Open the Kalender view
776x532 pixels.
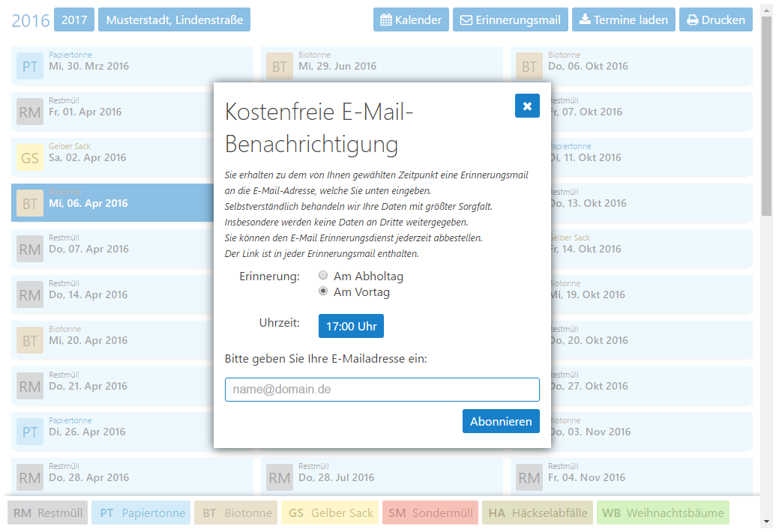412,20
